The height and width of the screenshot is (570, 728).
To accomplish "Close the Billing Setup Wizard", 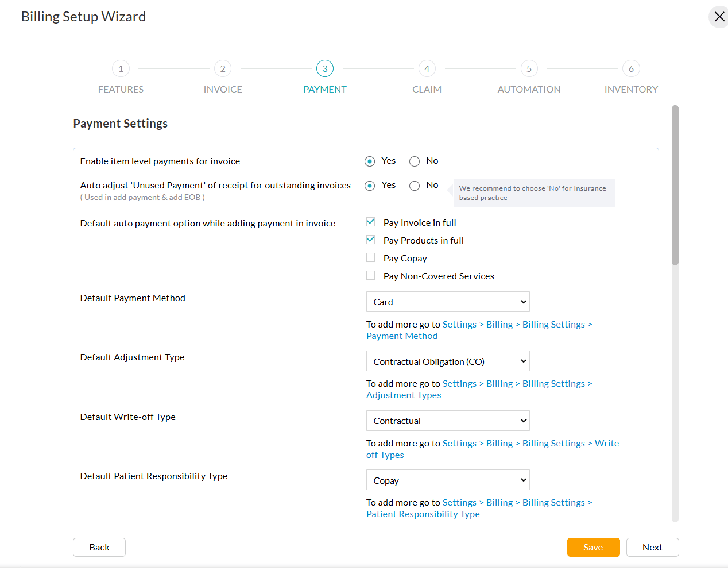I will [x=719, y=17].
